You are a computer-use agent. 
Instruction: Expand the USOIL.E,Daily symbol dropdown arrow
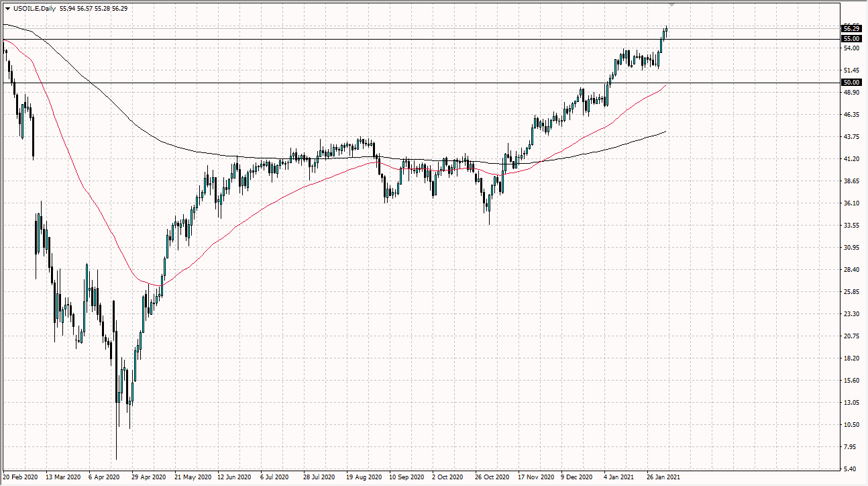tap(8, 9)
